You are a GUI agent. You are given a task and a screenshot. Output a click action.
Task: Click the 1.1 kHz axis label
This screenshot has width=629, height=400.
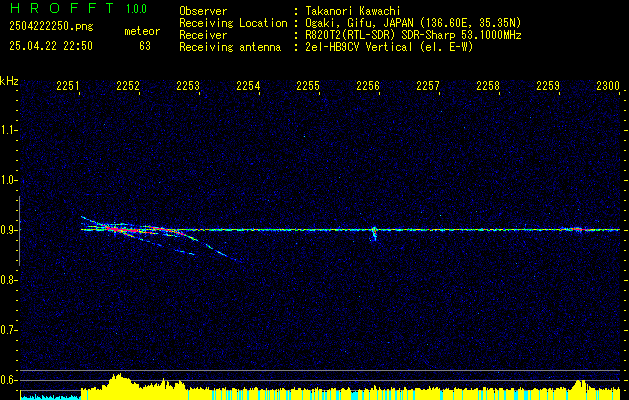(x=8, y=130)
